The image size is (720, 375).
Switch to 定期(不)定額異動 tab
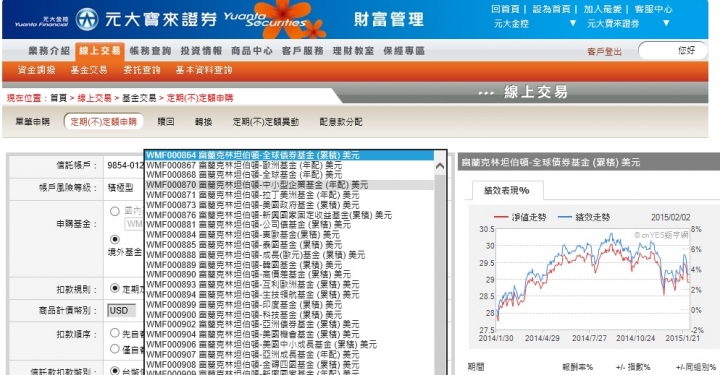tap(266, 122)
